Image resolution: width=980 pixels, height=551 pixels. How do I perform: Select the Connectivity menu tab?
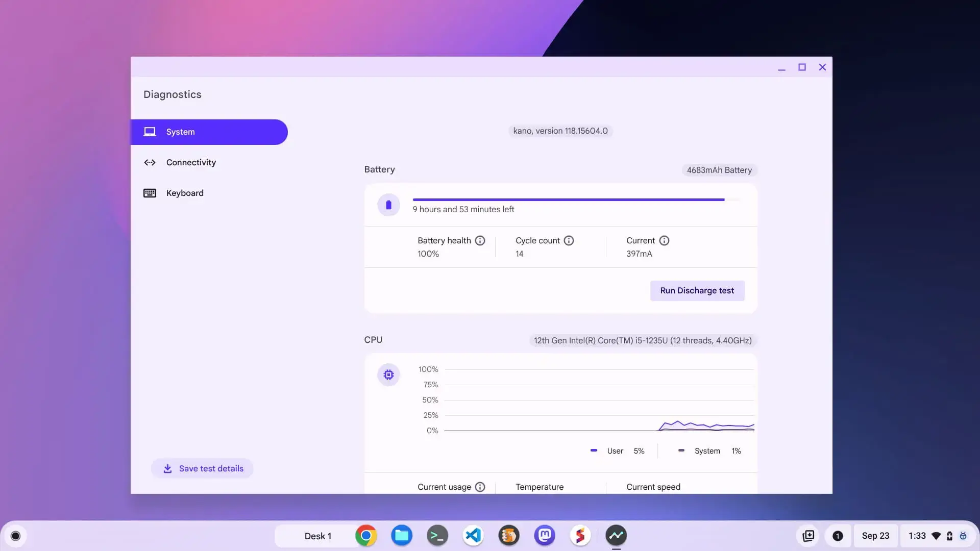tap(190, 163)
